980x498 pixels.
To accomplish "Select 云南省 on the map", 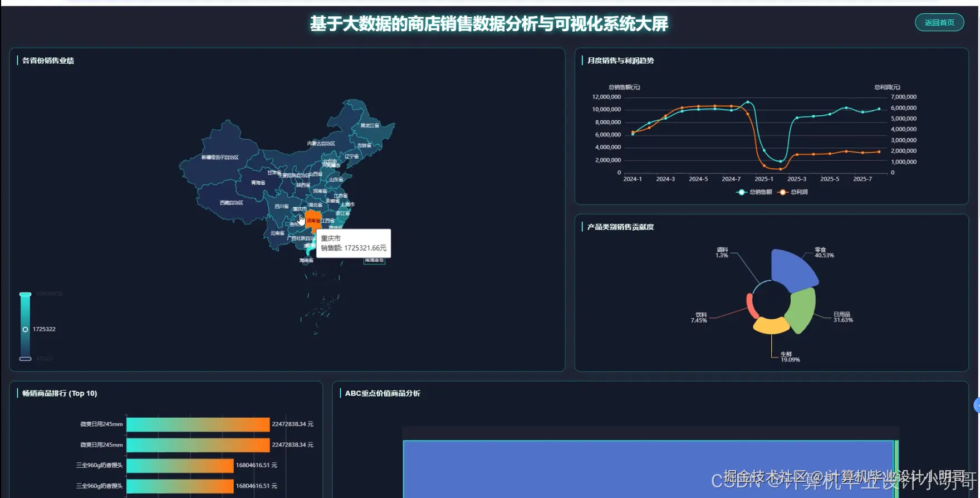I will 277,233.
